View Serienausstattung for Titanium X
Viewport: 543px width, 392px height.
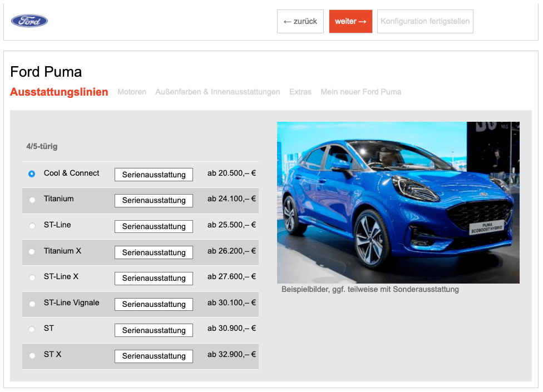click(x=154, y=252)
